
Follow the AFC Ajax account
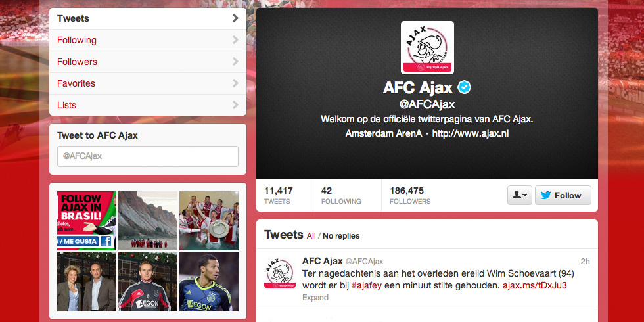coord(563,195)
